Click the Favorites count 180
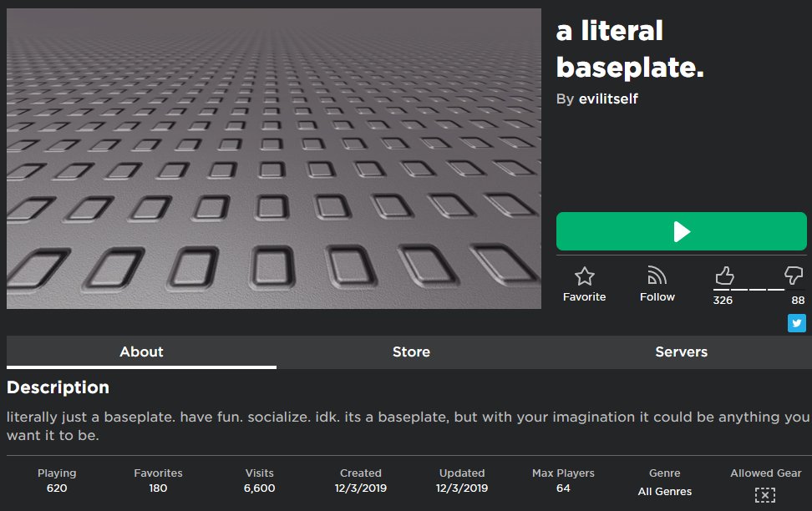This screenshot has width=812, height=511. pyautogui.click(x=158, y=488)
